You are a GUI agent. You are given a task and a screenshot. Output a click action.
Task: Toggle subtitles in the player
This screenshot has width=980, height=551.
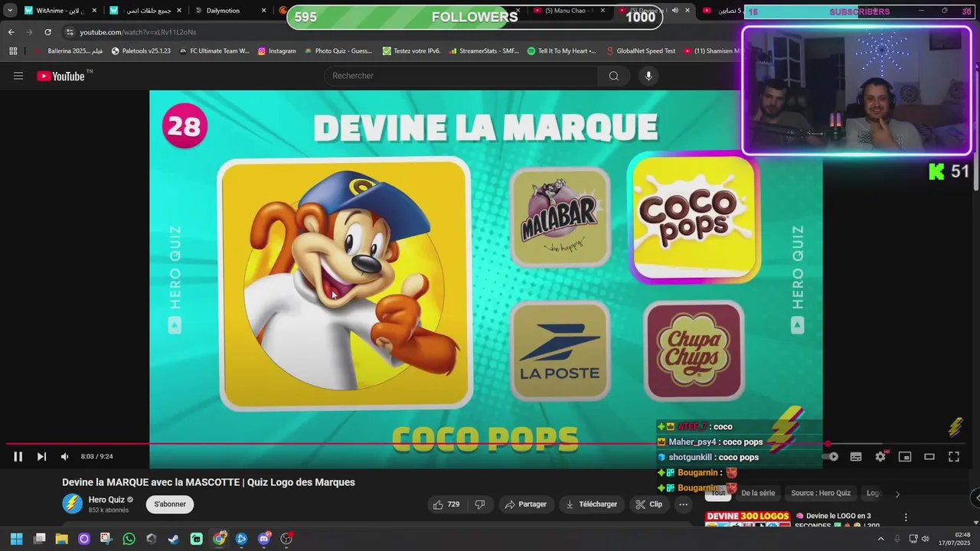click(x=856, y=457)
